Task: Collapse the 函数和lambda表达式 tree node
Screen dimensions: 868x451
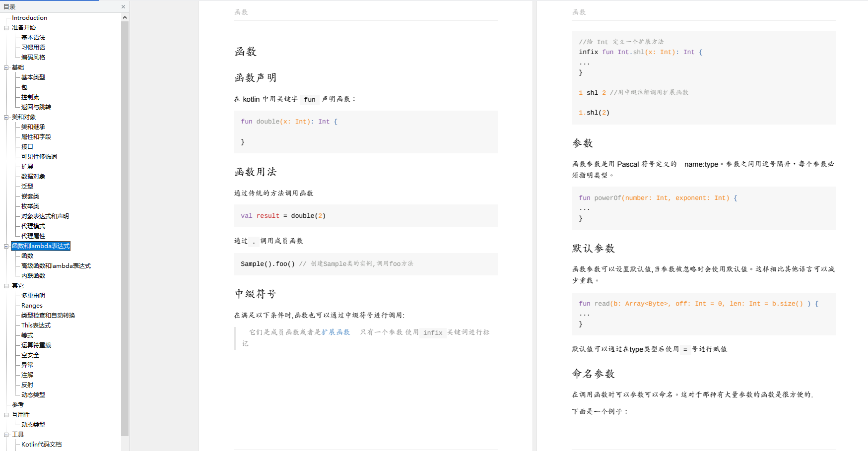Action: (6, 246)
